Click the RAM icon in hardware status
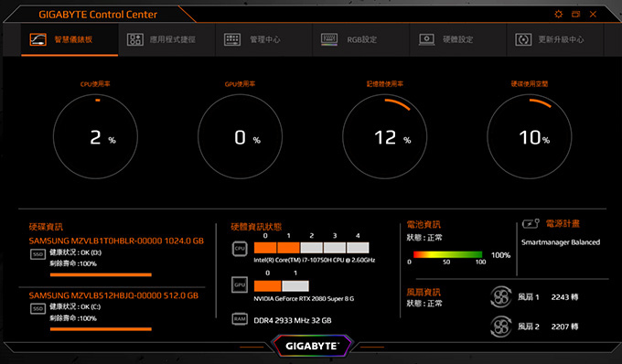The width and height of the screenshot is (622, 364). [240, 319]
